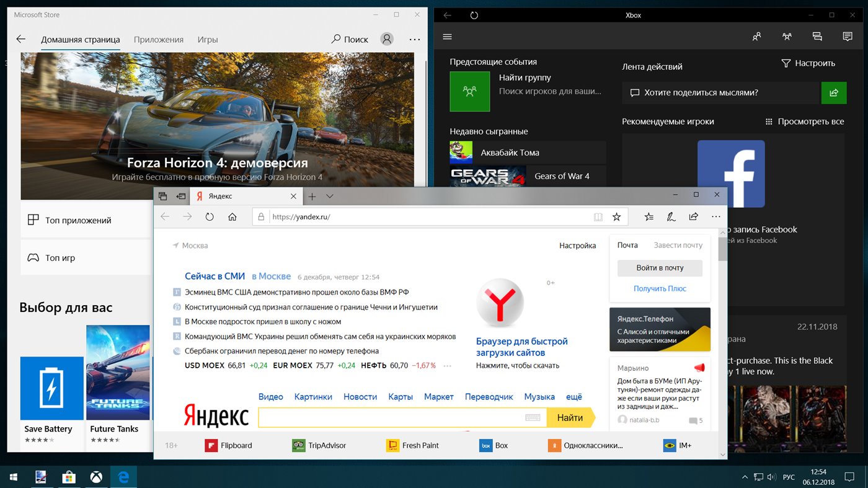Open Xbox messages icon

click(x=817, y=37)
